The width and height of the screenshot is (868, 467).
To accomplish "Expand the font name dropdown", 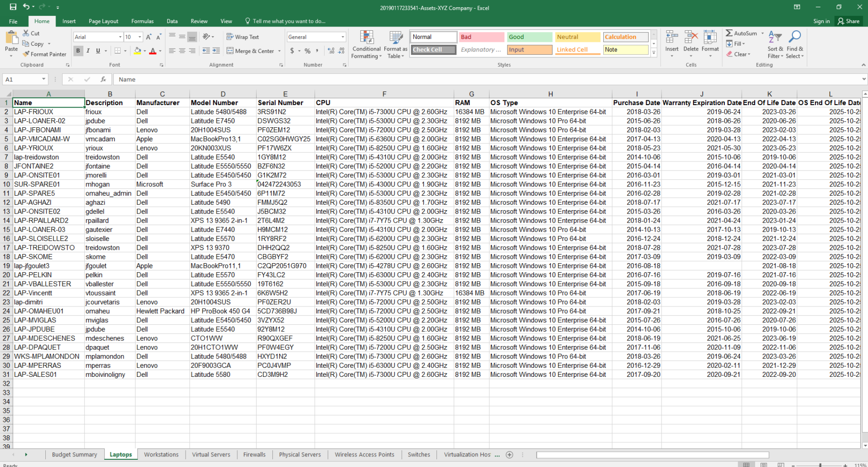I will (x=120, y=37).
